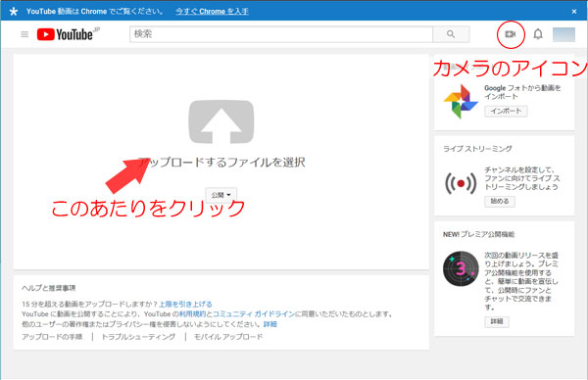Click the NEW! プレミア公開機能 heading

click(x=478, y=234)
